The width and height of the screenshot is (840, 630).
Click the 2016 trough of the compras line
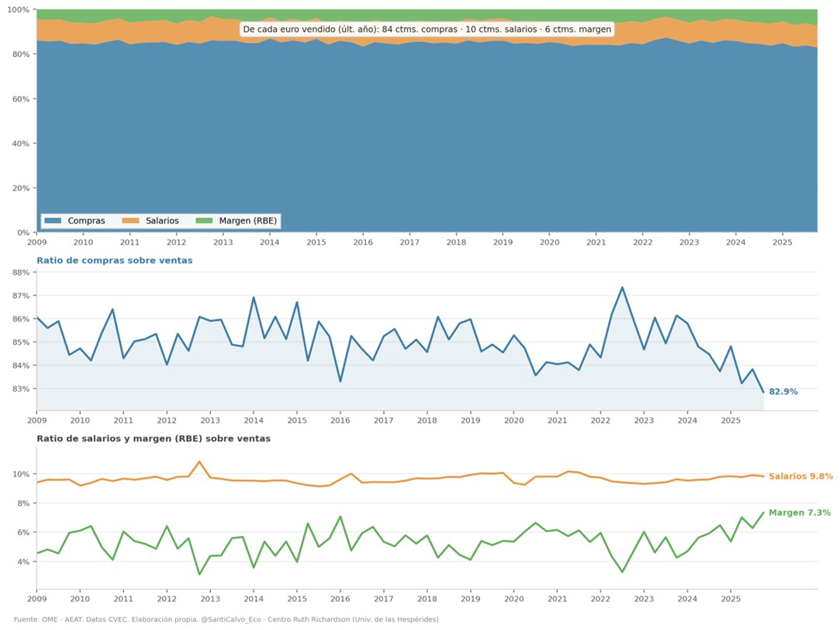tap(340, 381)
